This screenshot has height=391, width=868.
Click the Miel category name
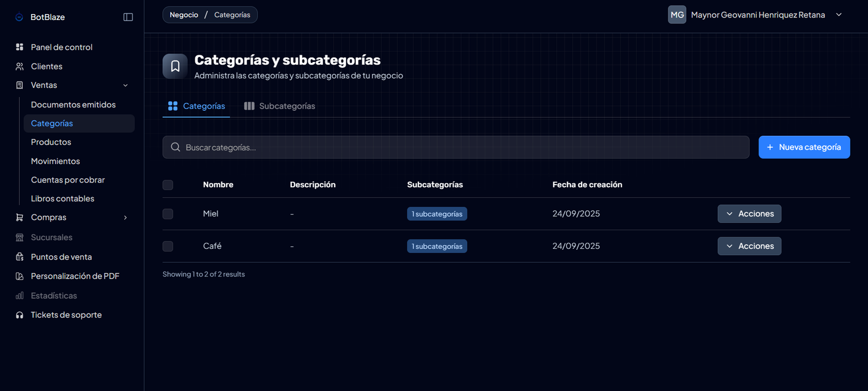pyautogui.click(x=210, y=214)
